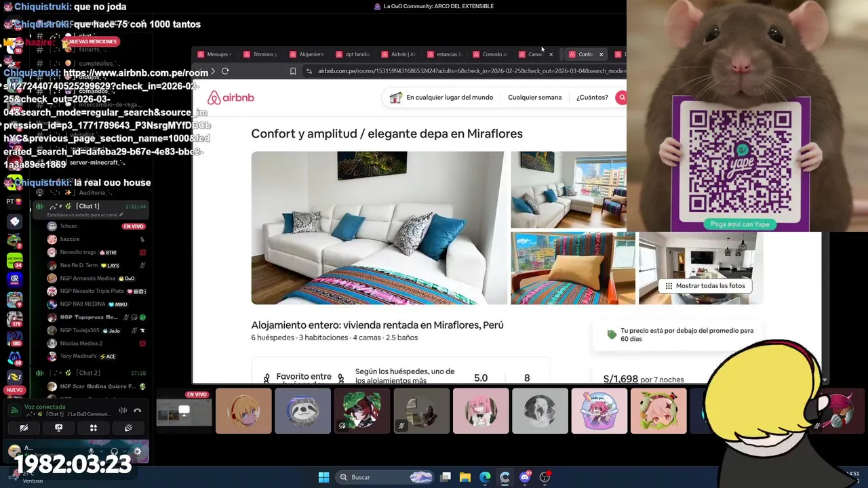Click En cualquier lugar del mundo search option
The image size is (868, 488).
(x=450, y=98)
